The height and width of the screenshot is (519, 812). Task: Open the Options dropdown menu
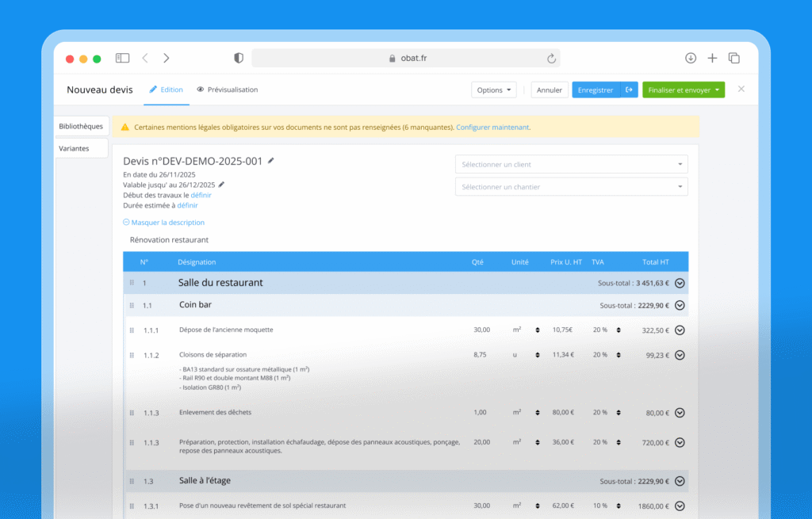click(x=493, y=90)
